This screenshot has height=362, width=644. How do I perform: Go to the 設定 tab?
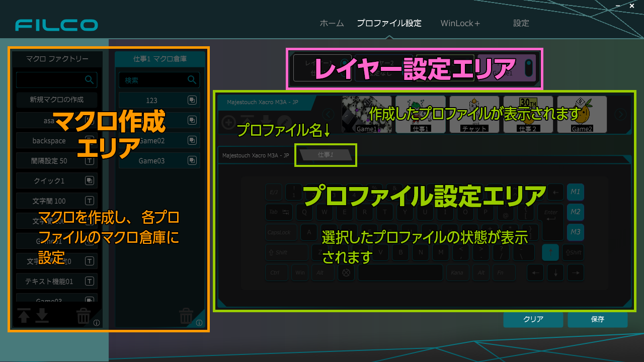pyautogui.click(x=521, y=23)
